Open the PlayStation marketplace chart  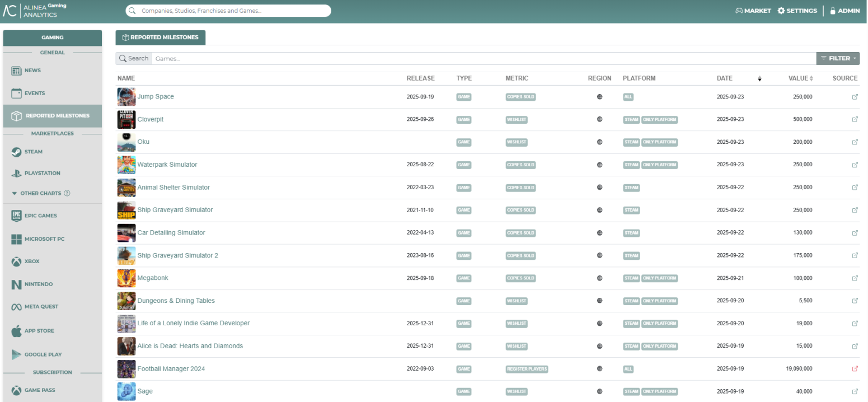tap(53, 174)
